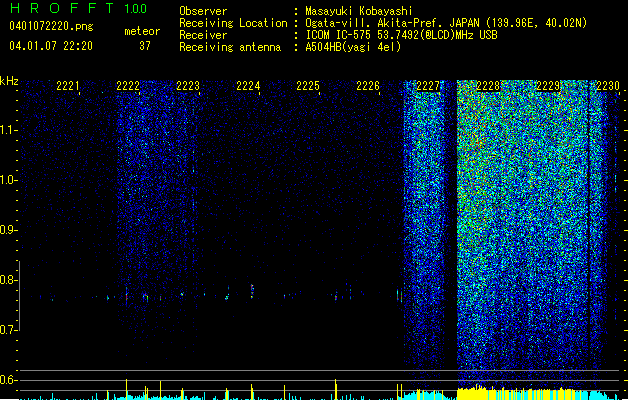Image resolution: width=629 pixels, height=400 pixels.
Task: Click the meteor count value 37
Action: tap(145, 46)
